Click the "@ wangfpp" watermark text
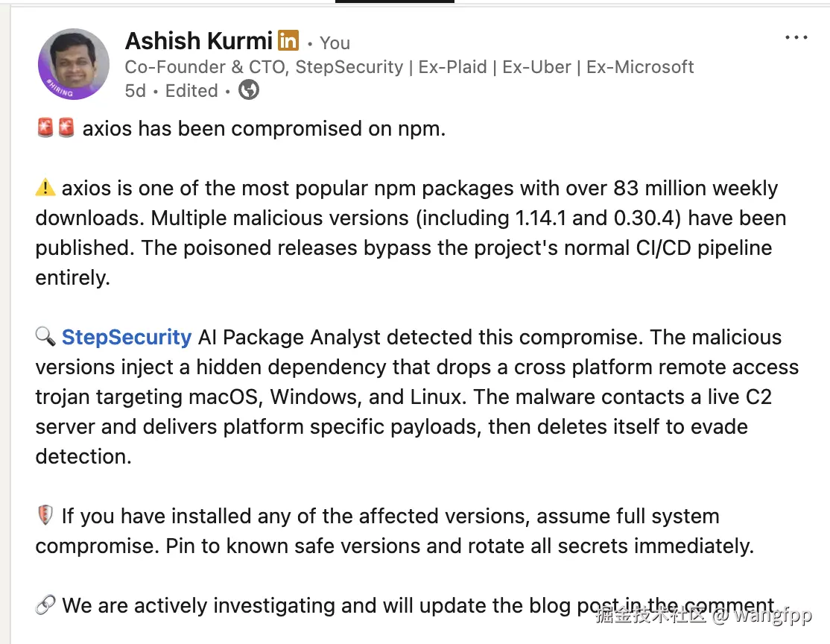The height and width of the screenshot is (644, 830). pos(761,616)
